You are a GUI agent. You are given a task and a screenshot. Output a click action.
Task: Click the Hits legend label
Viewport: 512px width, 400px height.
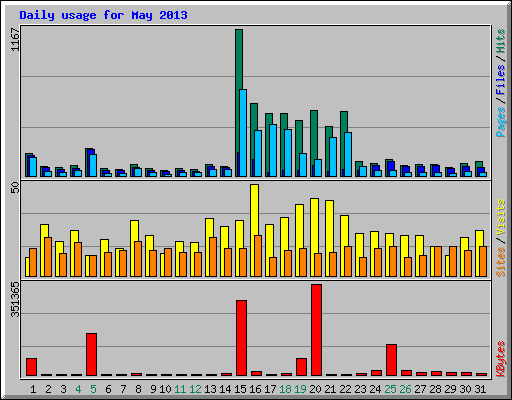pyautogui.click(x=500, y=41)
